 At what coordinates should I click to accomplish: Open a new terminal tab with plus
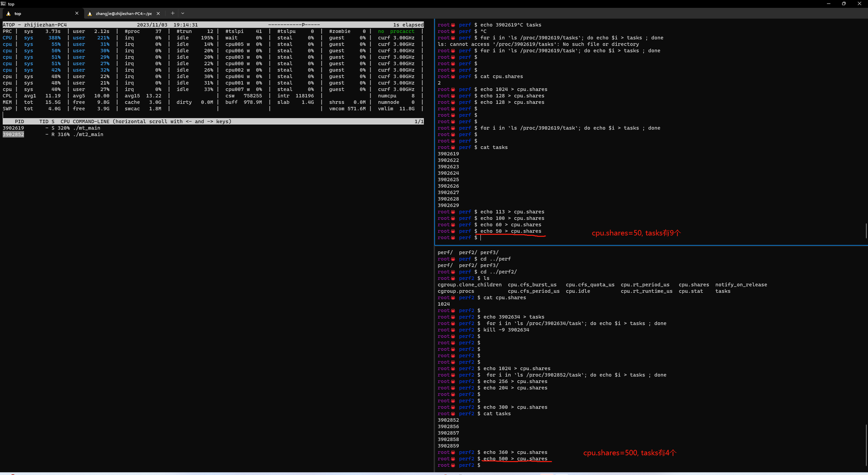(x=173, y=13)
